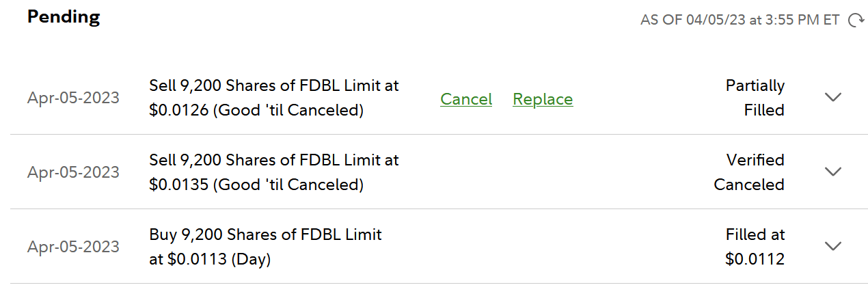Viewport: 868px width, 296px height.
Task: Click the Filled at status label
Action: point(755,234)
